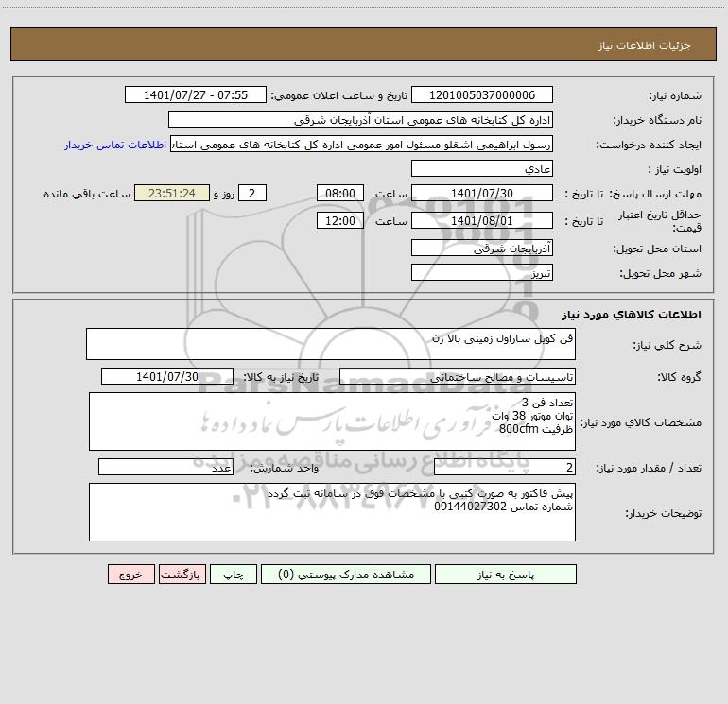Select the شماره نیاز field 1201005037000006
This screenshot has width=728, height=704.
pyautogui.click(x=482, y=95)
